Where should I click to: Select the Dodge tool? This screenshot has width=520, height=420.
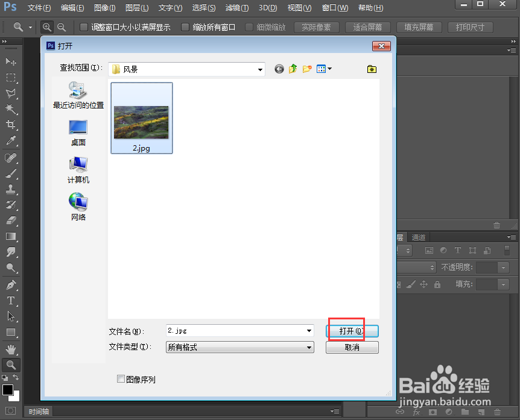[11, 268]
